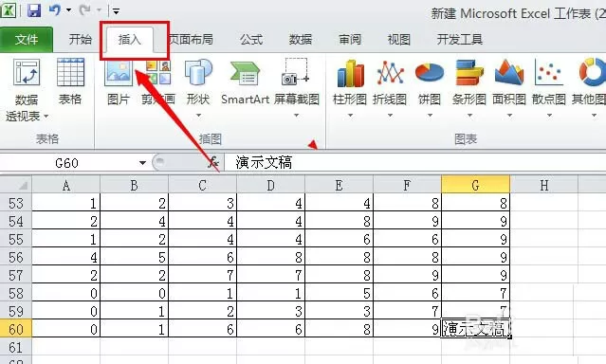Expand the 屏幕截图 dropdown arrow

[297, 115]
